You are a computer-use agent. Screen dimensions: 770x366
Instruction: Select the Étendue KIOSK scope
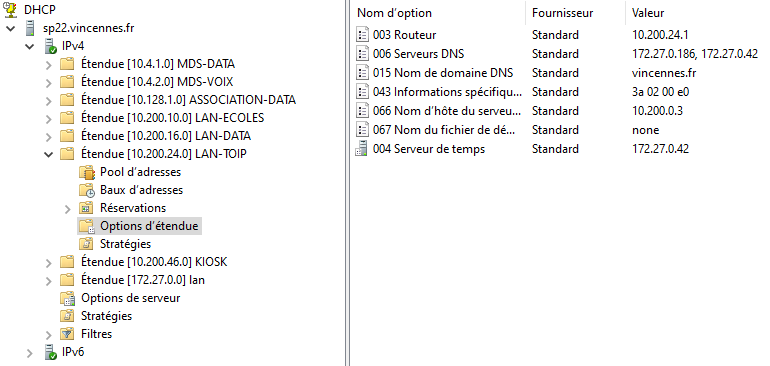coord(154,262)
